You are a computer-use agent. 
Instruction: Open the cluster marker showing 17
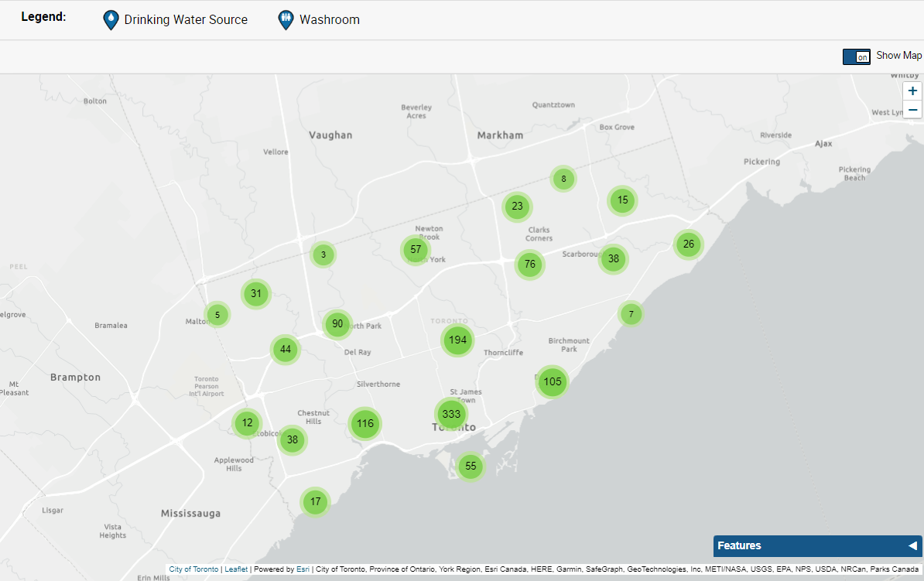[x=315, y=502]
